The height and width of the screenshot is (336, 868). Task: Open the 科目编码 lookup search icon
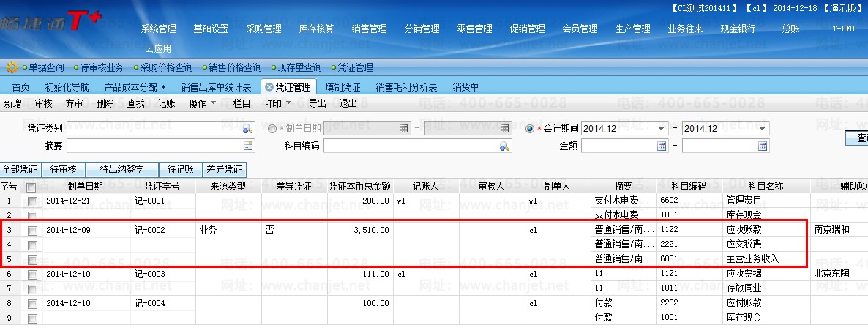[x=504, y=146]
